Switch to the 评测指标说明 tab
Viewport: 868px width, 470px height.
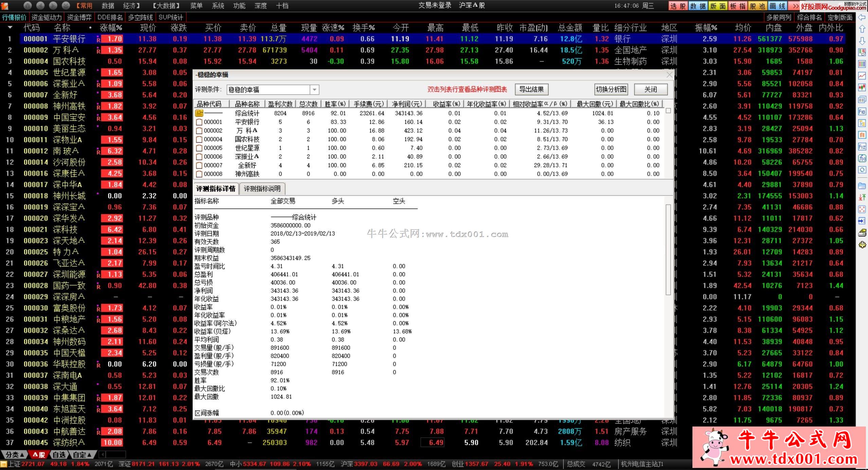point(262,189)
